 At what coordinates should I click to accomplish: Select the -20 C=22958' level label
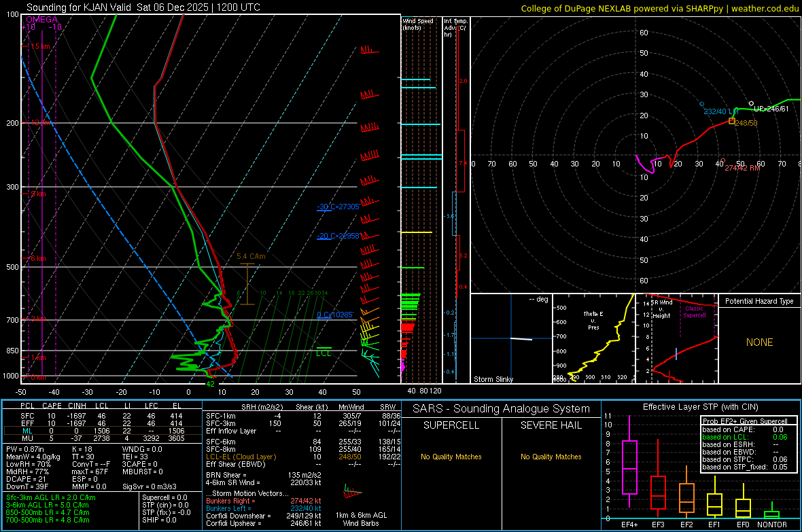[338, 236]
